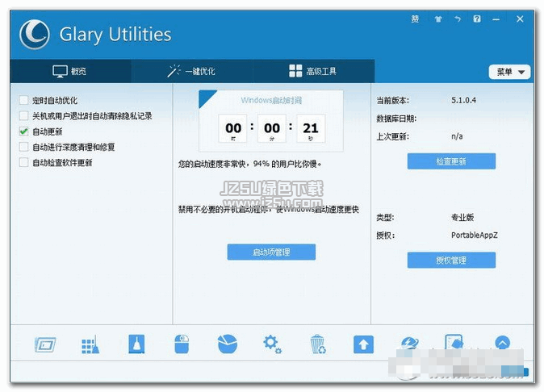Screen dimensions: 544x392
Task: Launch the uninstall manager trash bin icon
Action: tap(318, 344)
